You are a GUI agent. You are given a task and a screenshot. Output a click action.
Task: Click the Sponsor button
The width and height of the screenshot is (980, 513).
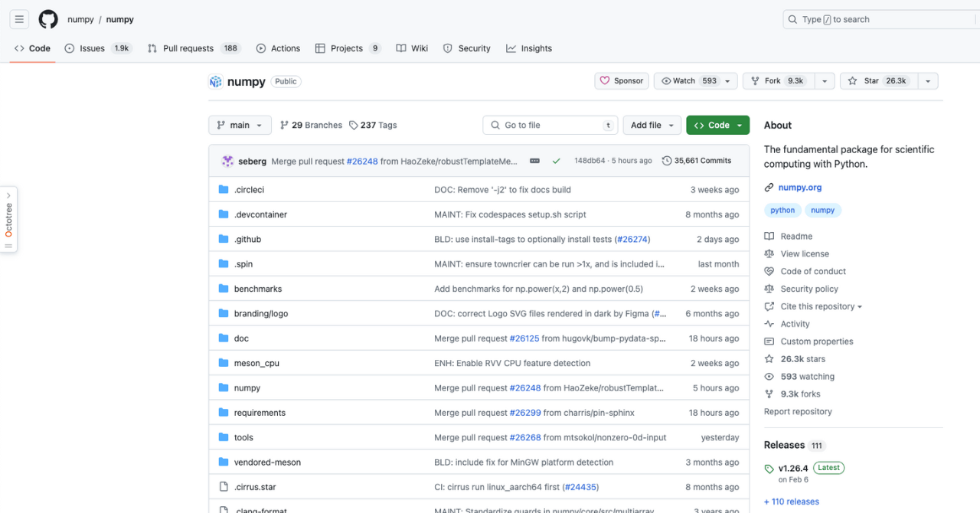pos(622,81)
